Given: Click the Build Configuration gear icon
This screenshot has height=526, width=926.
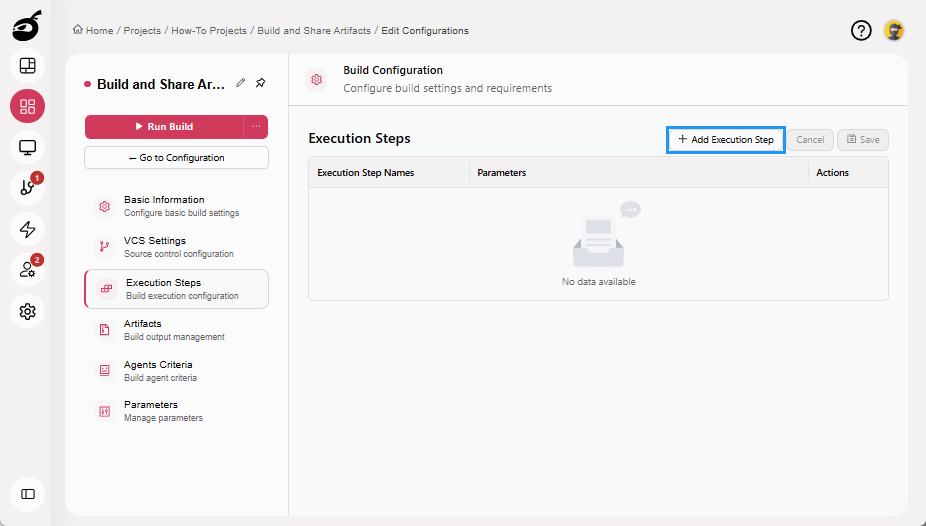Looking at the screenshot, I should pyautogui.click(x=317, y=79).
